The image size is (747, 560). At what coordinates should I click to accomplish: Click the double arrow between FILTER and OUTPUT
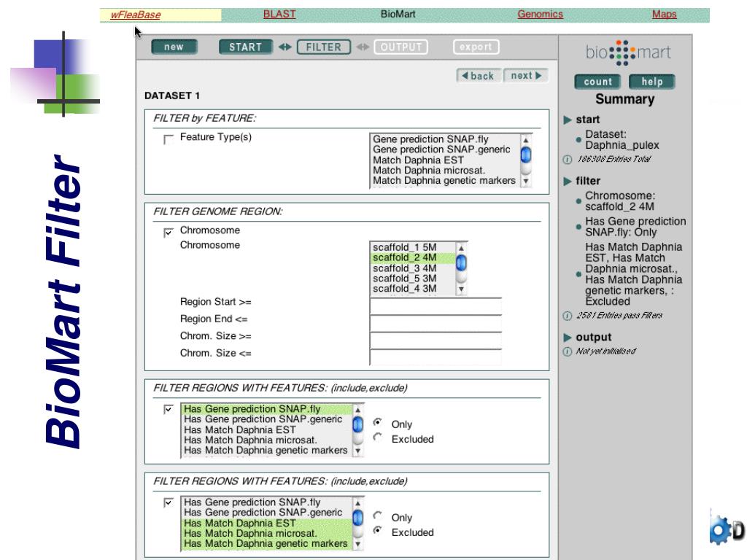coord(363,47)
